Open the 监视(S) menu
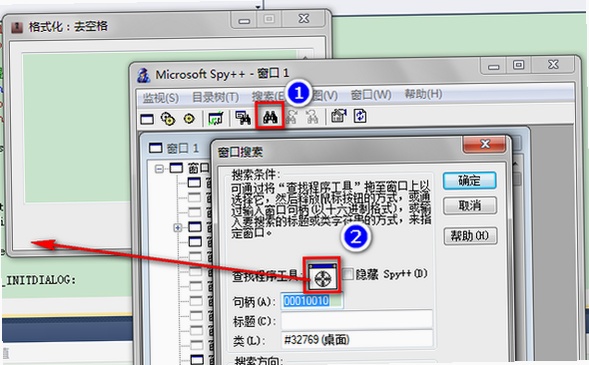This screenshot has width=589, height=365. click(160, 98)
